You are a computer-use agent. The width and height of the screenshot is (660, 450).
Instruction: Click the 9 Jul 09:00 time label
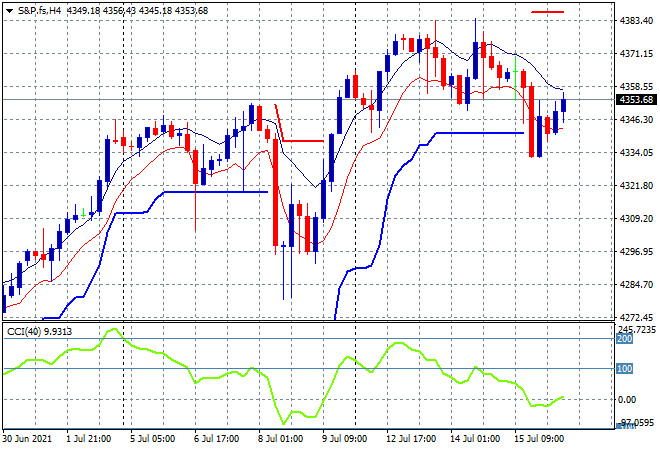point(344,439)
